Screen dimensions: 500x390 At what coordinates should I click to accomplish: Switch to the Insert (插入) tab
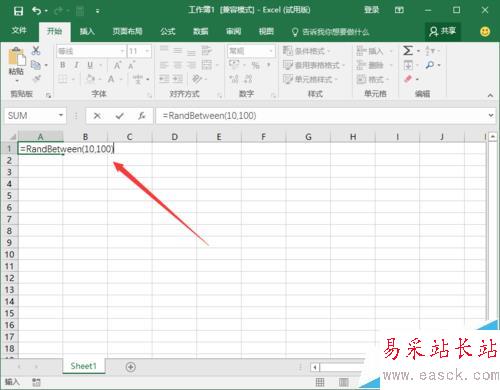pos(87,31)
